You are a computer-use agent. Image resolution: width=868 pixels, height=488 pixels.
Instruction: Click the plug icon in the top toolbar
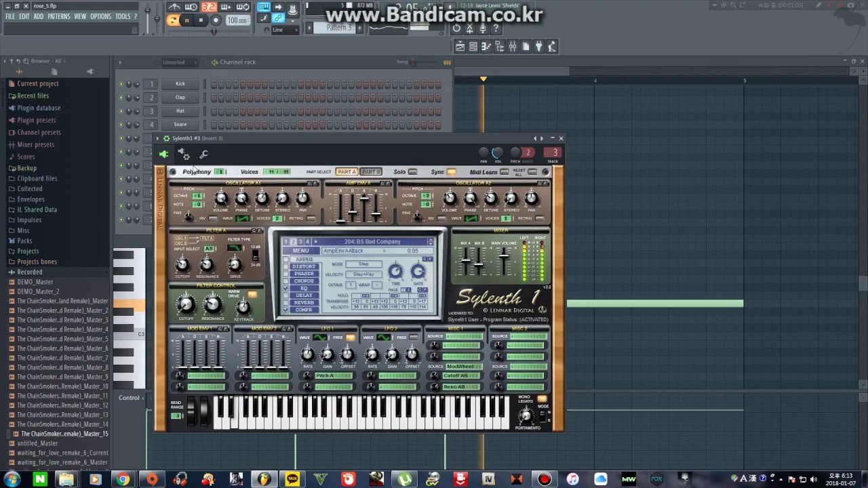538,46
